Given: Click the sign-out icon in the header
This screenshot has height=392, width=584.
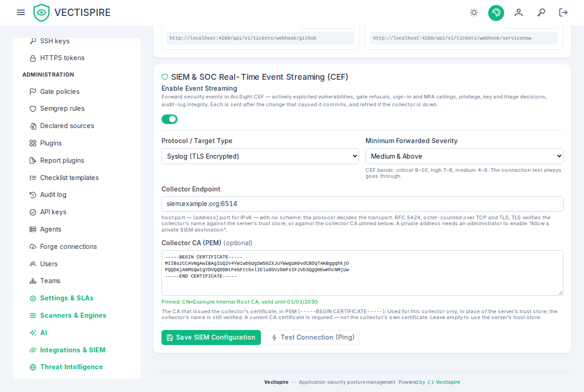Looking at the screenshot, I should 563,13.
